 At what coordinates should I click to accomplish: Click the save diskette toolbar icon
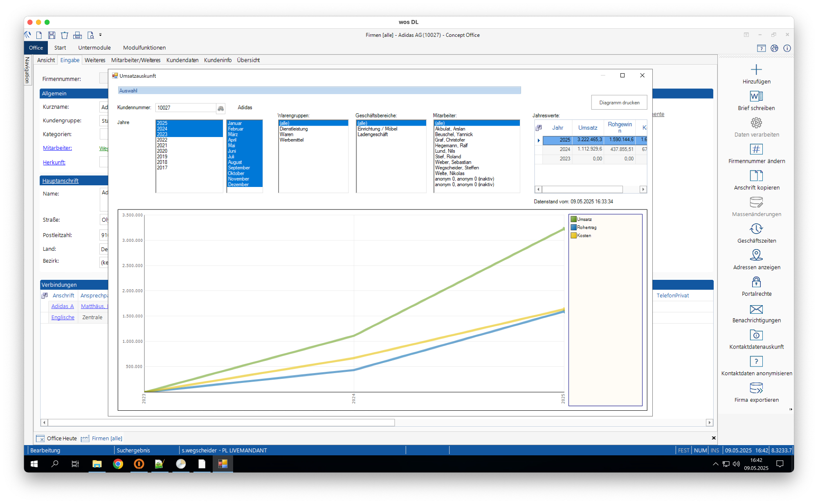click(x=52, y=35)
